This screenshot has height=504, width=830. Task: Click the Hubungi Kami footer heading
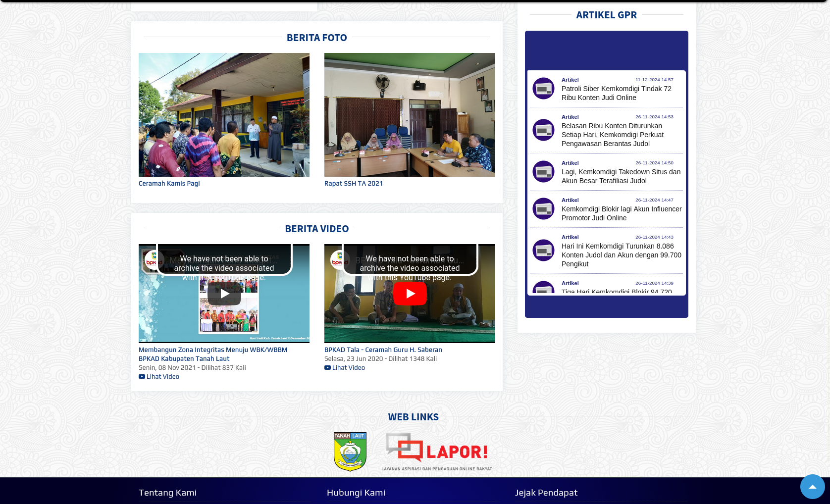(x=356, y=493)
